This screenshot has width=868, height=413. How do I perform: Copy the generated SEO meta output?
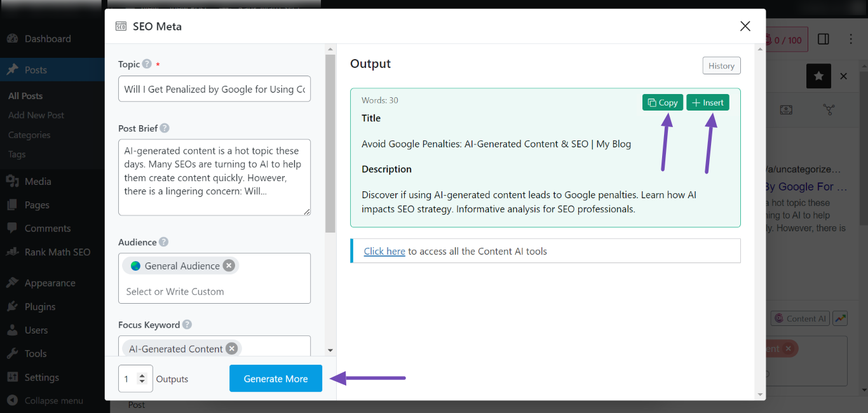[x=663, y=102]
